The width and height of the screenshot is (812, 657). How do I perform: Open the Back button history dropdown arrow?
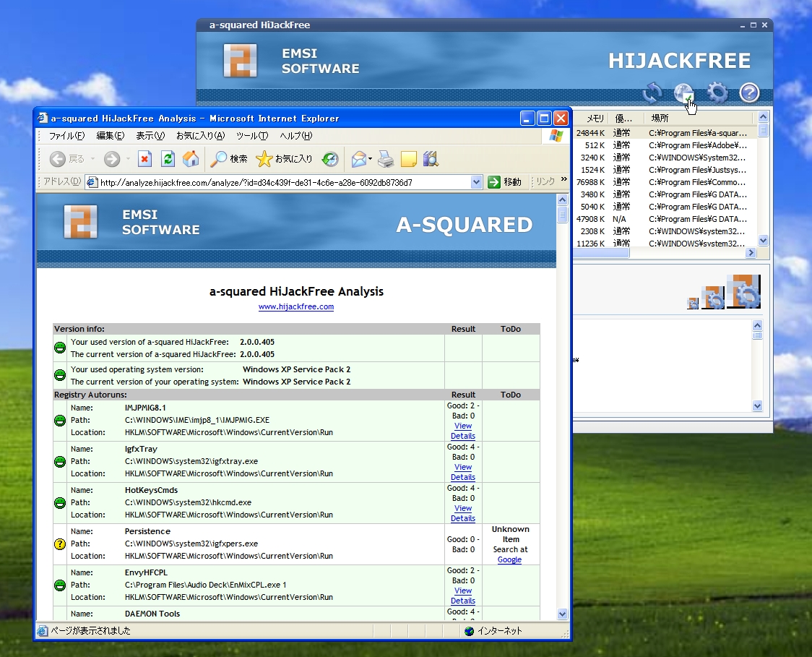(x=92, y=159)
